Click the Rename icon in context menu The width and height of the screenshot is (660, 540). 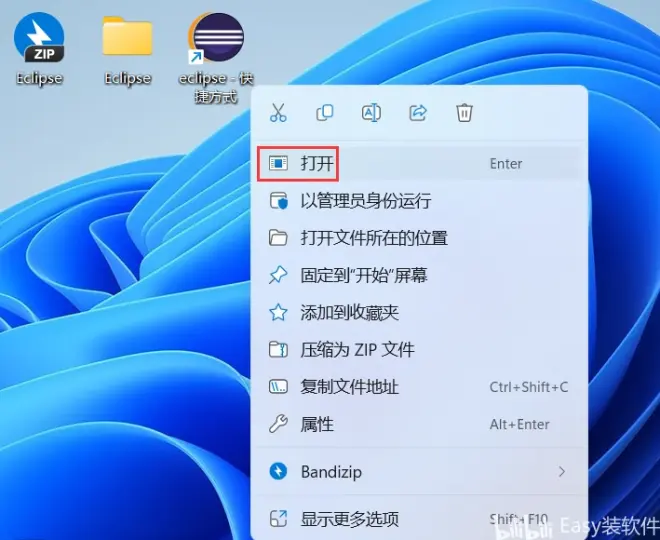click(371, 113)
